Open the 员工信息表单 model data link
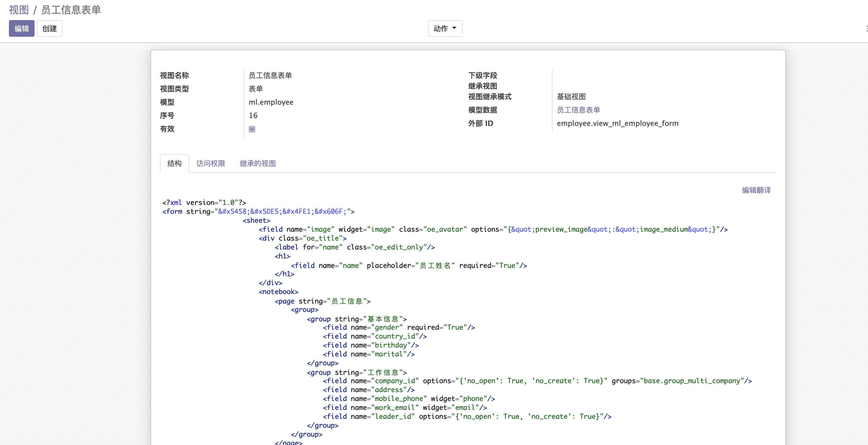The height and width of the screenshot is (445, 868). pyautogui.click(x=578, y=110)
